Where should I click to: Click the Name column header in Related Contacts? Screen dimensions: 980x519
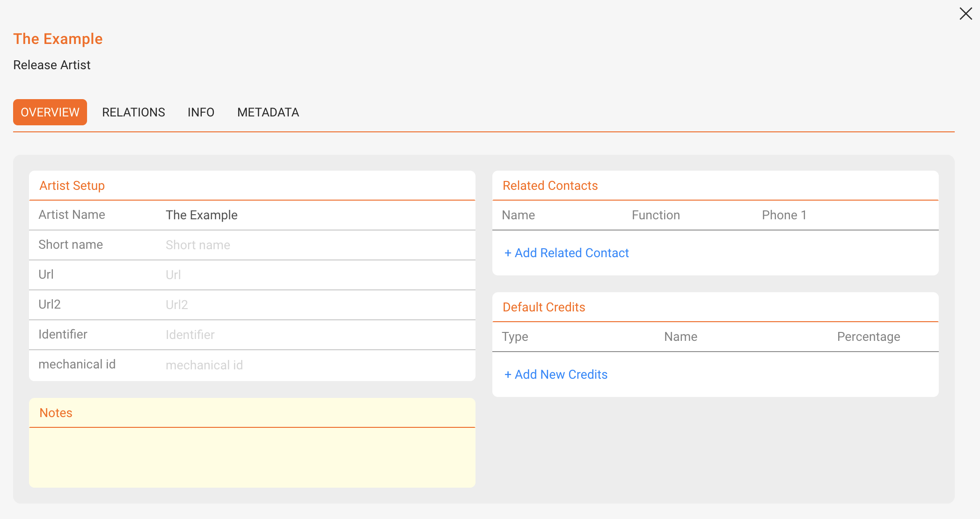tap(518, 215)
